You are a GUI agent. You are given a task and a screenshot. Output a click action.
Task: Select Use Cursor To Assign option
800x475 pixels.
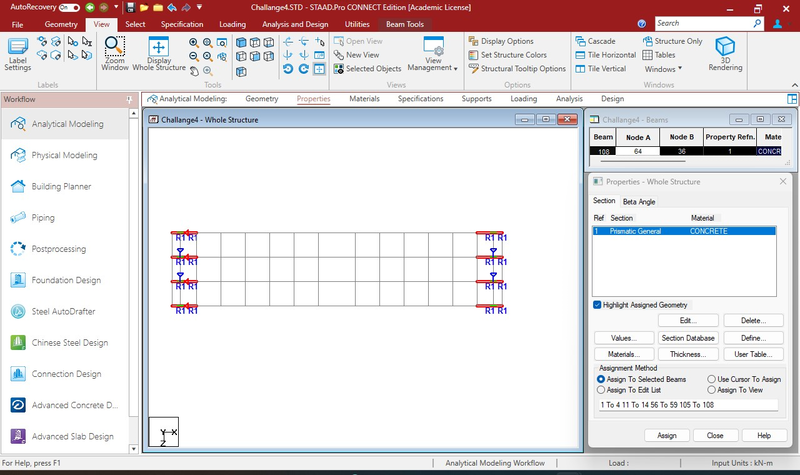[711, 380]
